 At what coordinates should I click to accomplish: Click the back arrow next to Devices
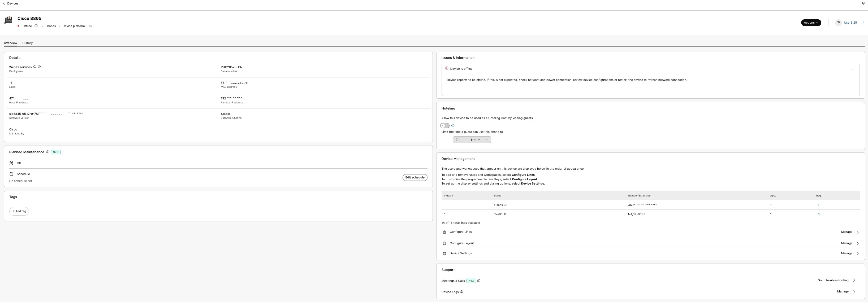(x=4, y=3)
